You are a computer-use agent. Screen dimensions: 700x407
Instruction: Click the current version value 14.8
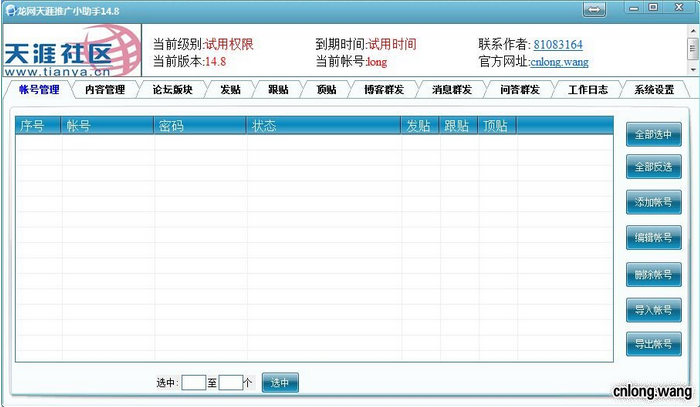pos(215,62)
